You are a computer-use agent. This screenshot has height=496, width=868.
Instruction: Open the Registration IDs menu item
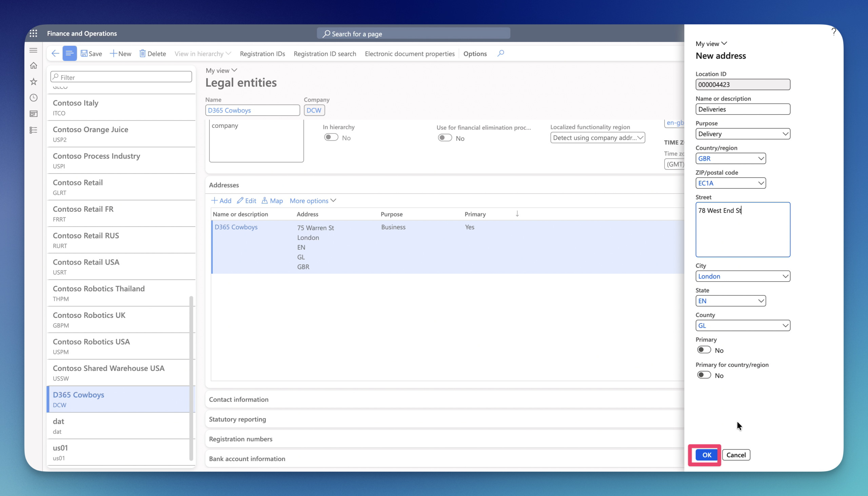pyautogui.click(x=262, y=54)
